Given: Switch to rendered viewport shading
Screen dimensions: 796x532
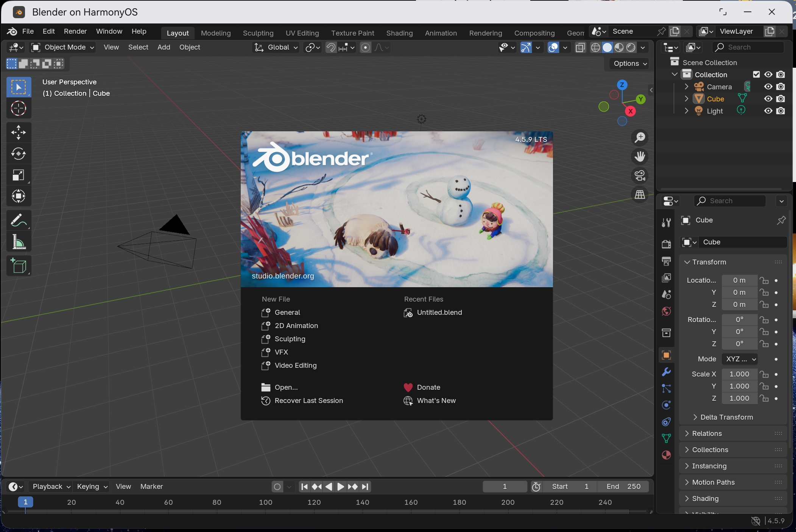Looking at the screenshot, I should point(631,47).
